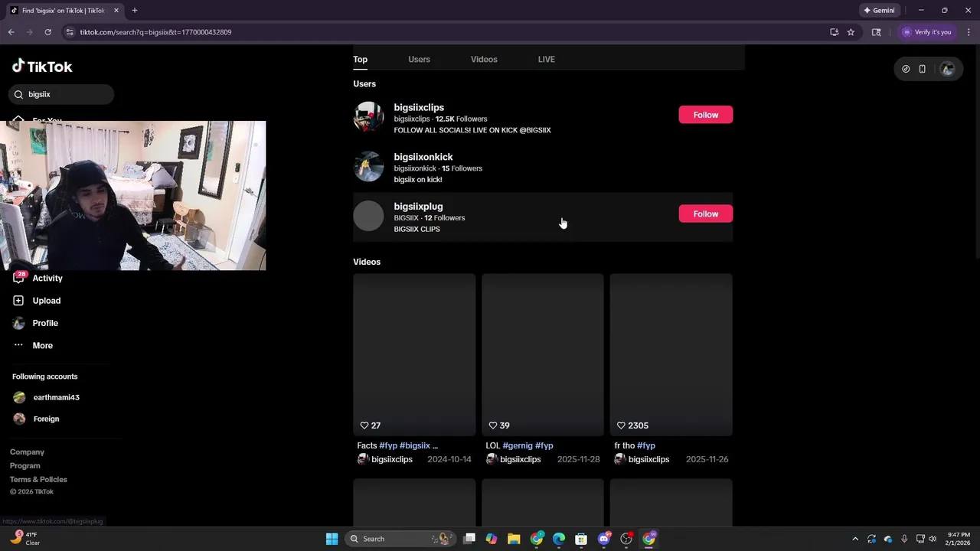980x551 pixels.
Task: Click the heart icon showing 27 likes
Action: tap(364, 425)
